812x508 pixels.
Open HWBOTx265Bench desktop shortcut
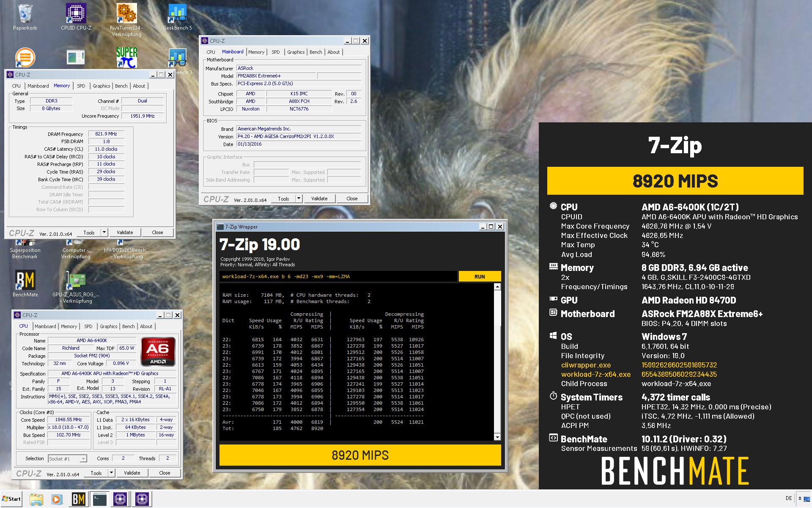pos(126,250)
